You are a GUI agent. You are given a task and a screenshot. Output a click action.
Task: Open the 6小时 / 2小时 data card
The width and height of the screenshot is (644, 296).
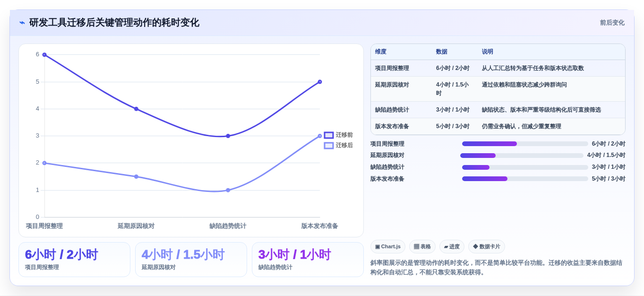(x=74, y=260)
